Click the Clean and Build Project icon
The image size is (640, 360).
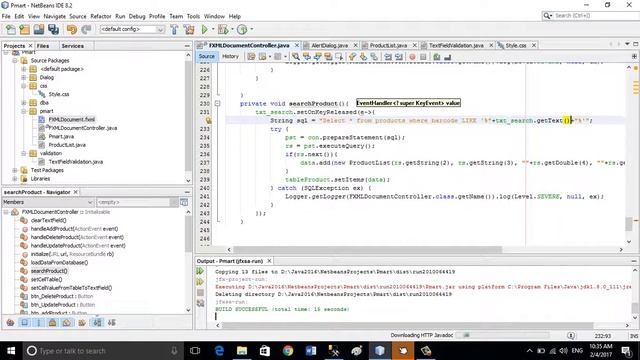pyautogui.click(x=189, y=29)
